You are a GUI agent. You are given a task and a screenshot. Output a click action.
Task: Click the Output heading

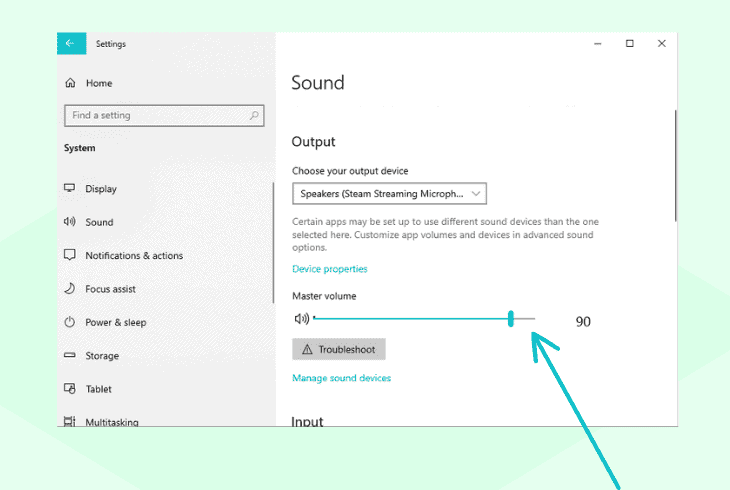pyautogui.click(x=313, y=142)
